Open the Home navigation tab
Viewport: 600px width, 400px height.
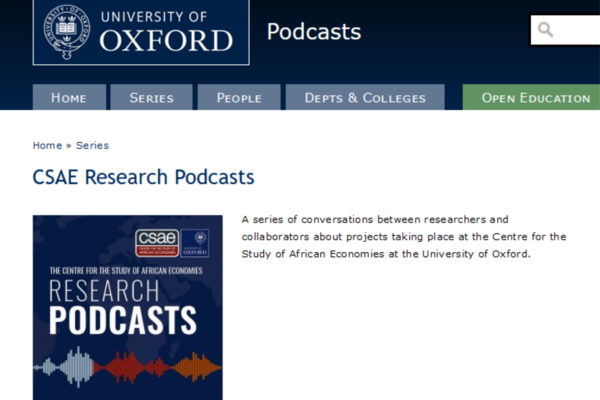coord(69,97)
